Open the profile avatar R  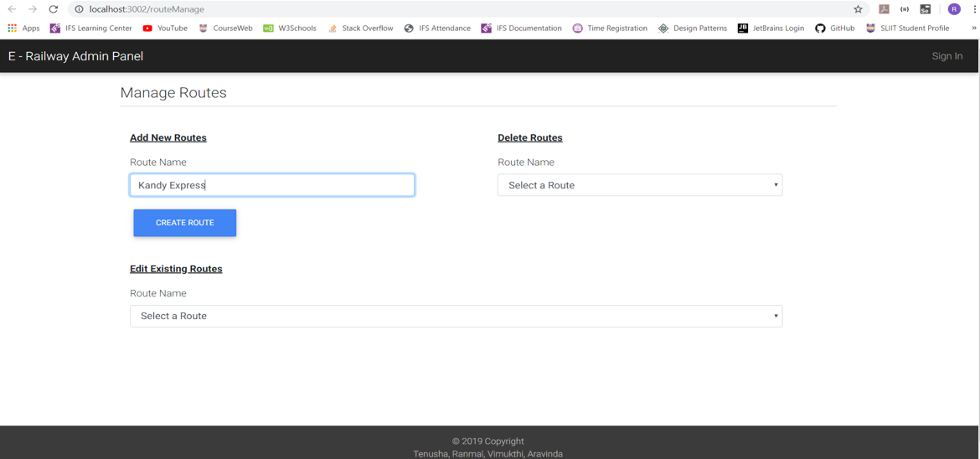pyautogui.click(x=954, y=9)
